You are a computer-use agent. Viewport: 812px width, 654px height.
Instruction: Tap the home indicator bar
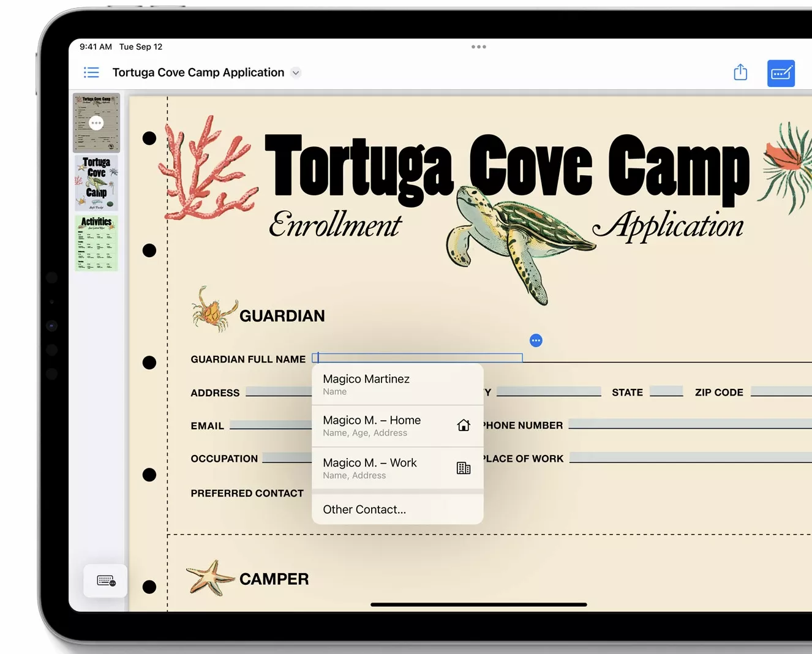click(479, 604)
